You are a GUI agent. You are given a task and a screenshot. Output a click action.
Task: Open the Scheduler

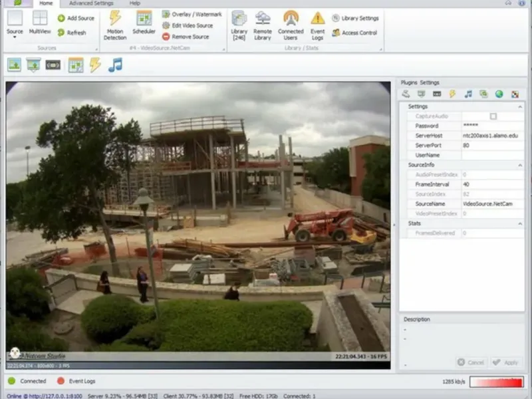point(144,23)
